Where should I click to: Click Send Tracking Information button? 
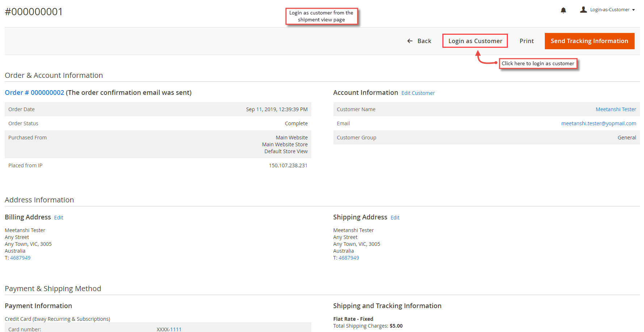tap(589, 41)
